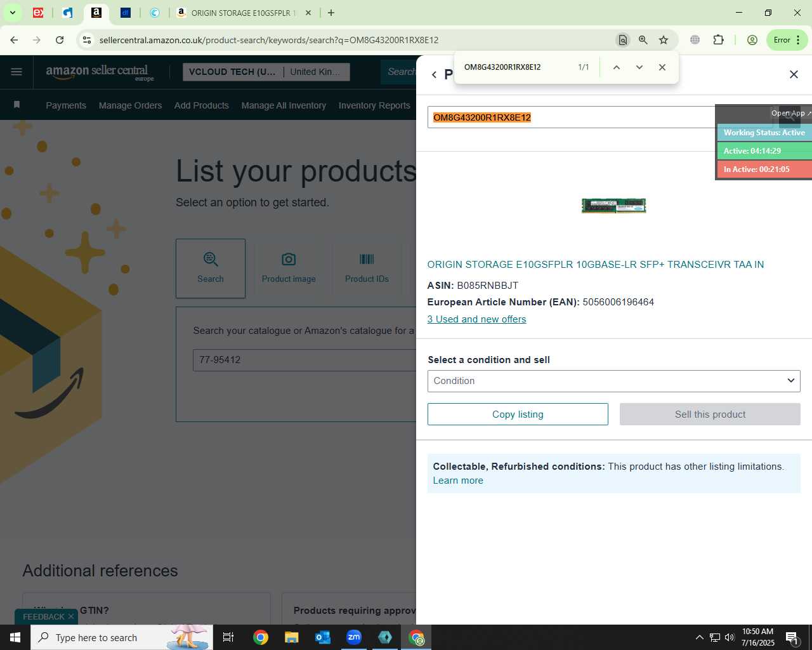Click the globe extension icon in toolbar

pos(695,40)
